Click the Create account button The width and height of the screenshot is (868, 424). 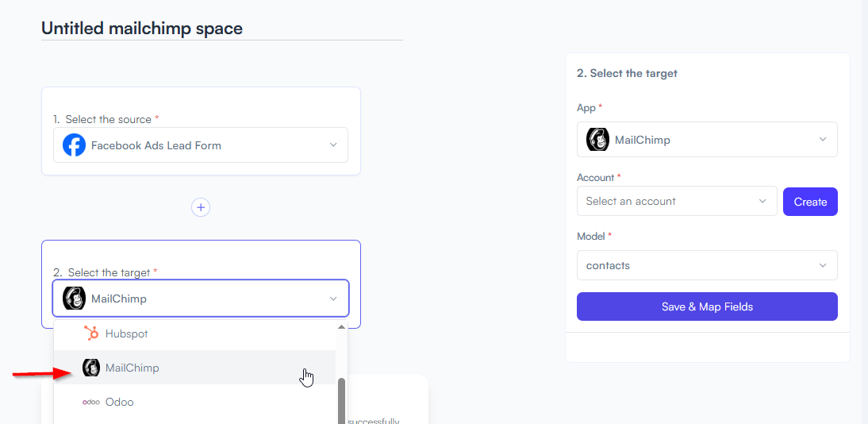click(x=810, y=202)
